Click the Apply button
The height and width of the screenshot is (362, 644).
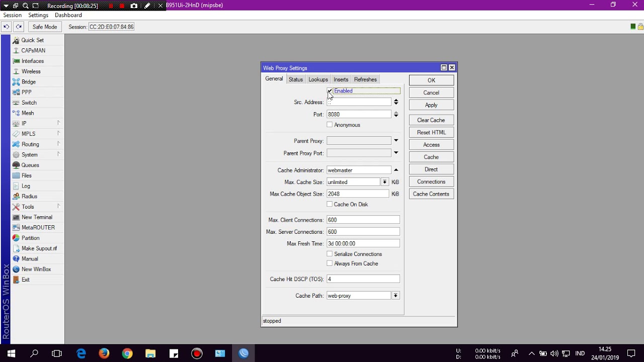(x=431, y=105)
